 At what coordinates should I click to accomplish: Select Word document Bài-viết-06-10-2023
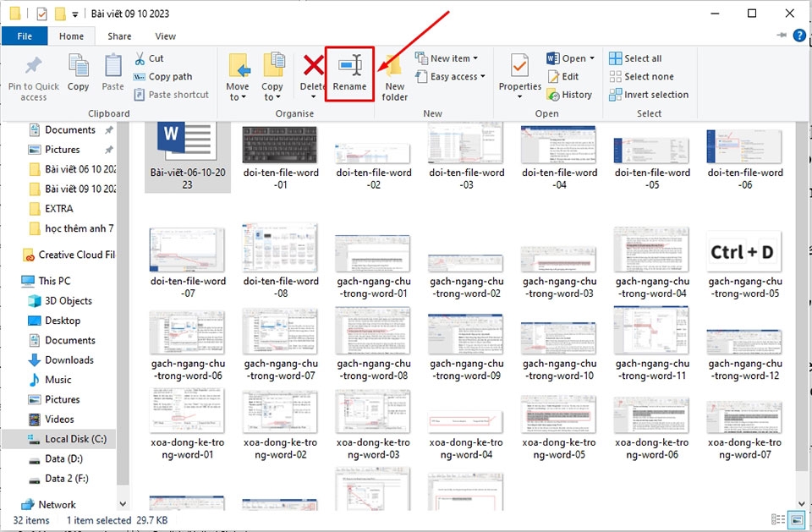188,157
